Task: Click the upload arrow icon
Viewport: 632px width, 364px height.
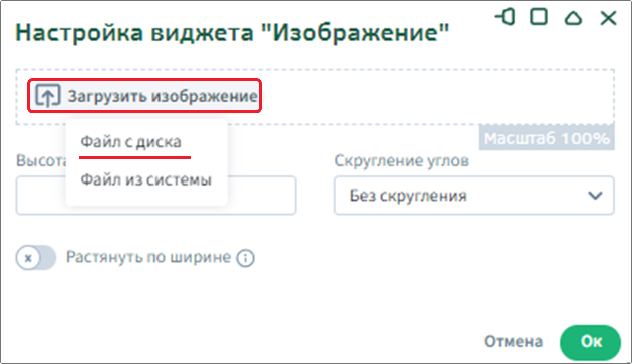Action: 48,96
